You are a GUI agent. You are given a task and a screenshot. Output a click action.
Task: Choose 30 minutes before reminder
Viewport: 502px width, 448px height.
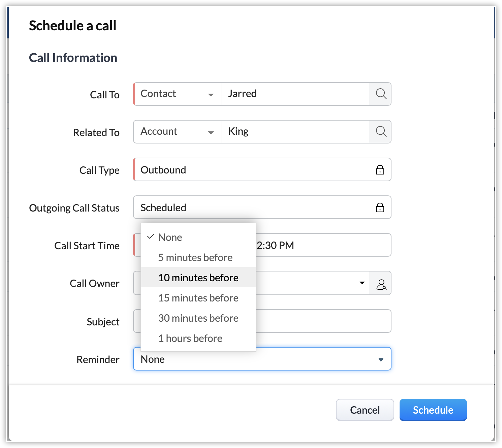click(x=198, y=318)
